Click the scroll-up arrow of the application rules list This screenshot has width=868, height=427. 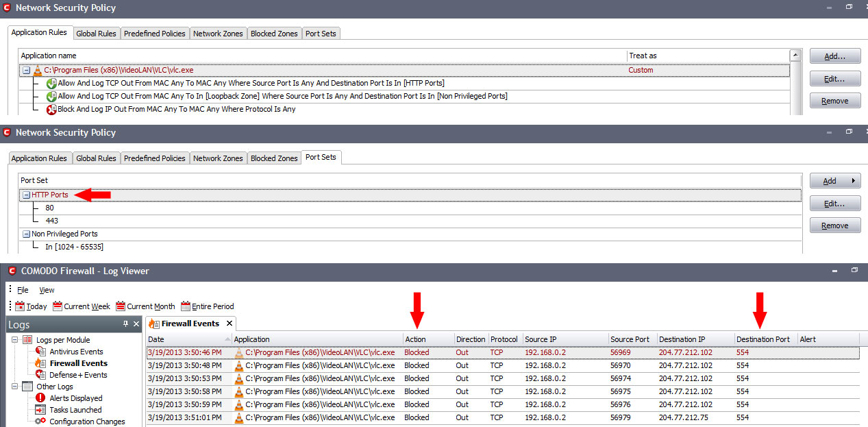[795, 55]
